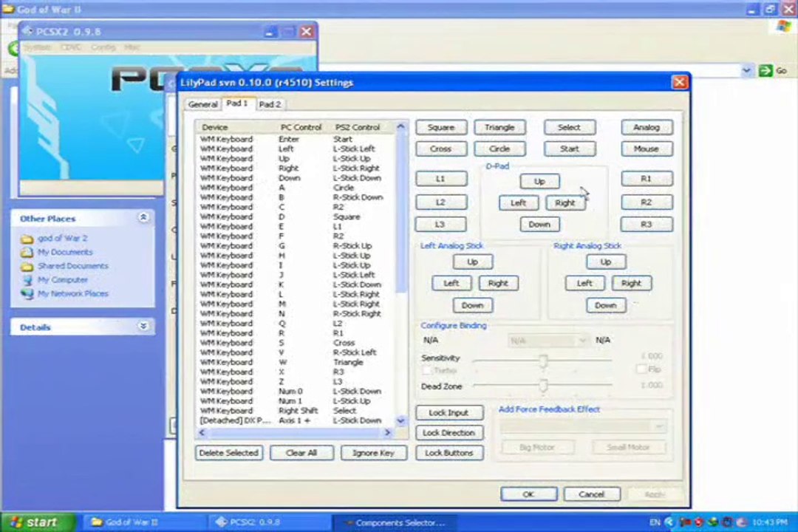This screenshot has width=798, height=532.
Task: Open My Computer icon in Other Places
Action: pos(27,280)
